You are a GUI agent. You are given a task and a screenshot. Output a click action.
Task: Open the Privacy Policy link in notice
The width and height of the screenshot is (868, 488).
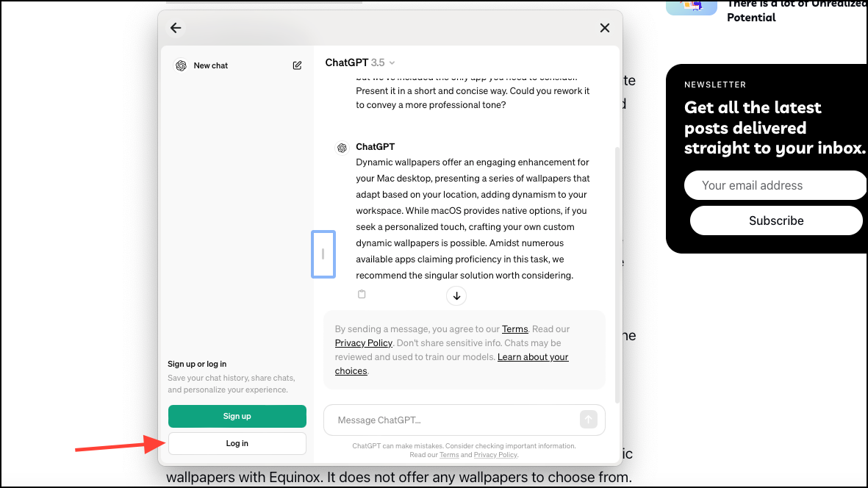point(364,343)
